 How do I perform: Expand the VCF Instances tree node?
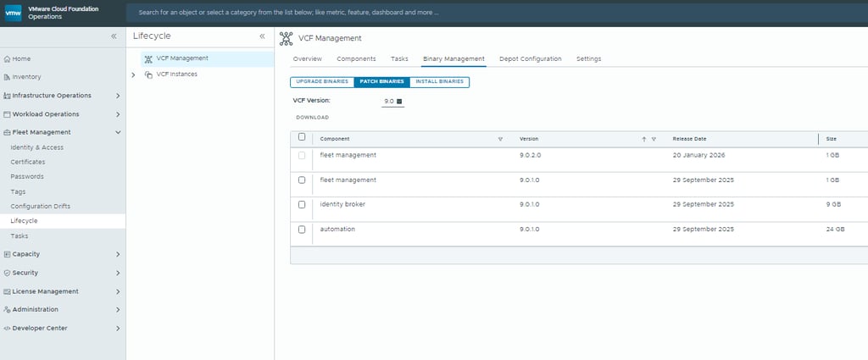point(133,75)
